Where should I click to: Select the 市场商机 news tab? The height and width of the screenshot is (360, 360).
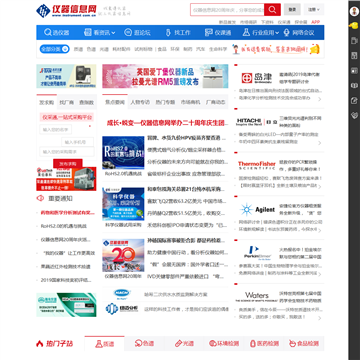click(190, 102)
